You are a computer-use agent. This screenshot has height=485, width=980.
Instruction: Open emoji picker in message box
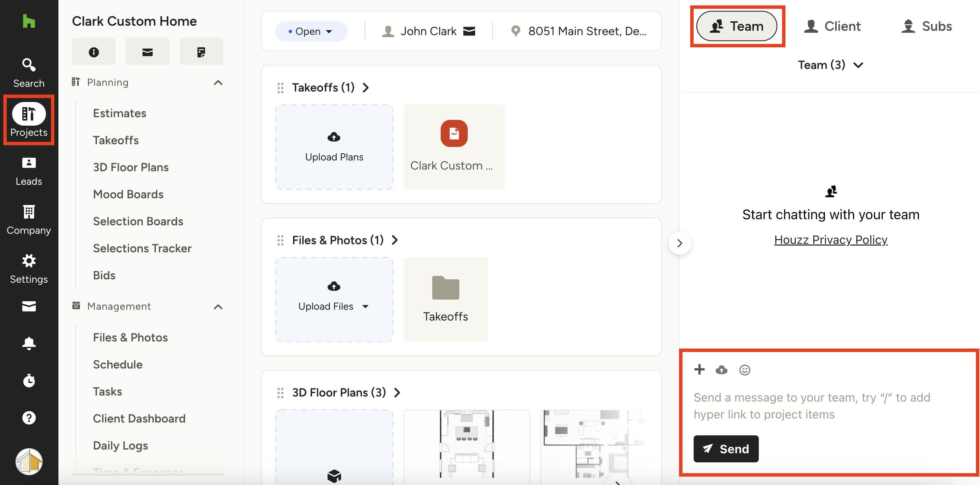pyautogui.click(x=745, y=370)
